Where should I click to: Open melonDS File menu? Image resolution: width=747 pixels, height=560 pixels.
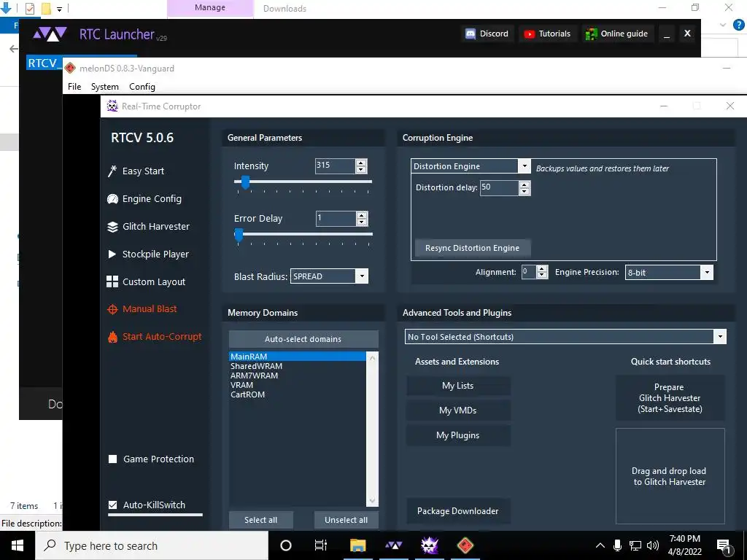click(74, 87)
